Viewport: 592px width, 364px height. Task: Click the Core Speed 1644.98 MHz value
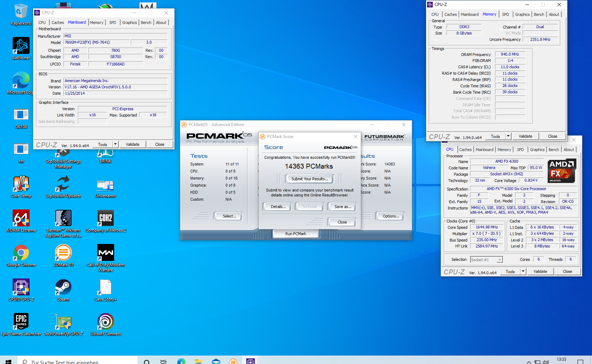487,227
